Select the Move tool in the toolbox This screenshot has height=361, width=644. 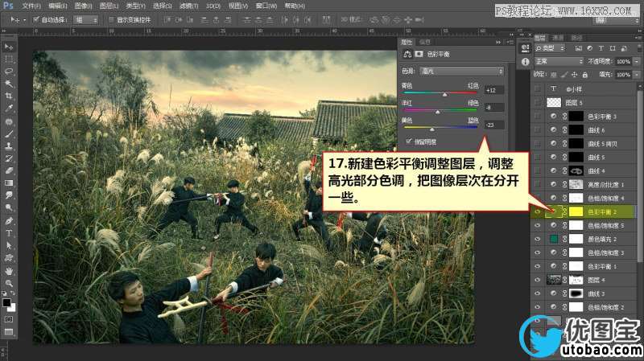coord(9,47)
